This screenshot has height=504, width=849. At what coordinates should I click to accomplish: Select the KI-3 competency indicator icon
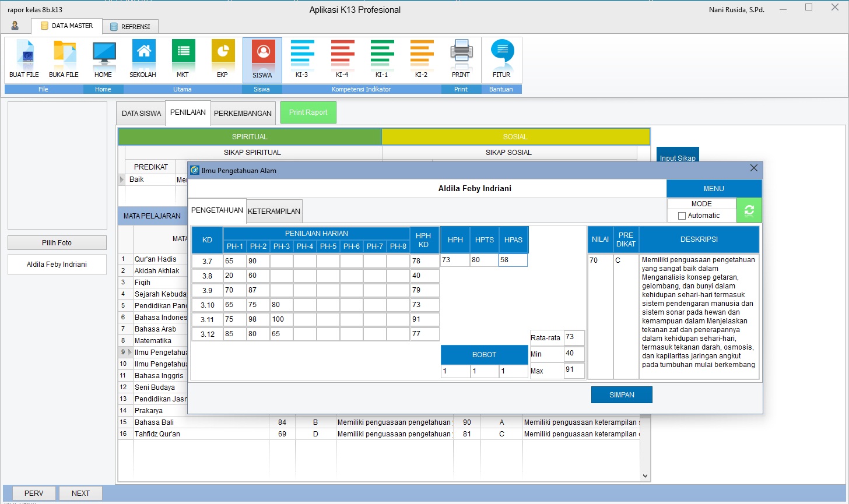point(302,59)
